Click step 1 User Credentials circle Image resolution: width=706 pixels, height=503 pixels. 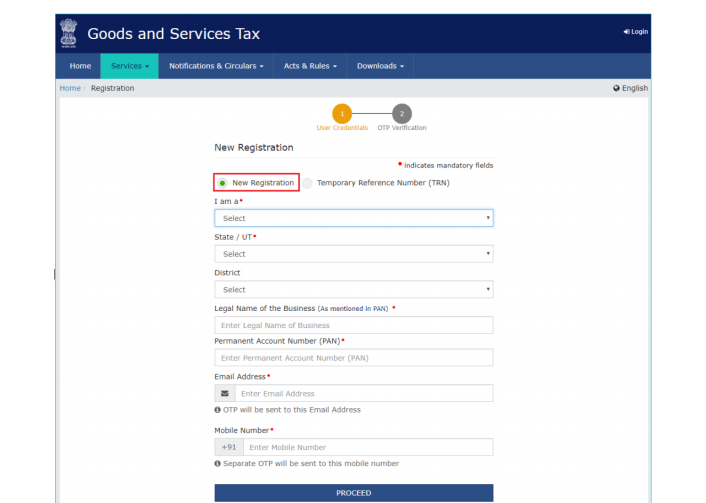[x=342, y=114]
